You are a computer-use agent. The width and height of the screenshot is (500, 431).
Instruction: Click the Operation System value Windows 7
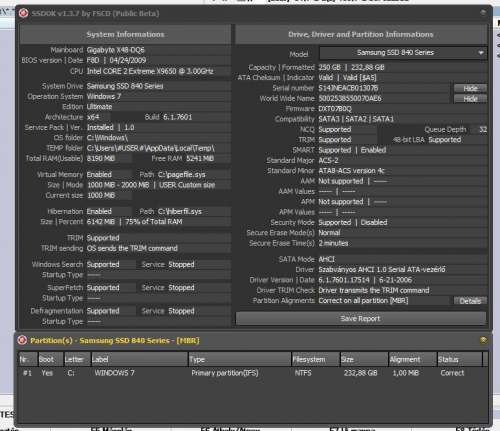[104, 96]
